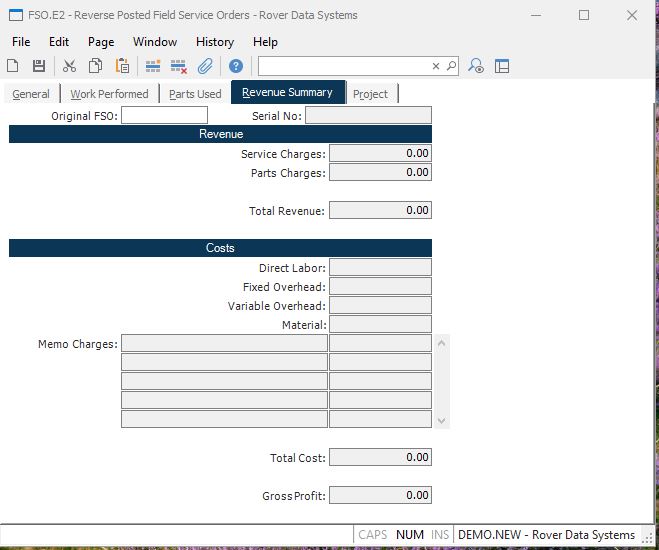The image size is (659, 550).
Task: Open the Window menu
Action: click(x=155, y=42)
